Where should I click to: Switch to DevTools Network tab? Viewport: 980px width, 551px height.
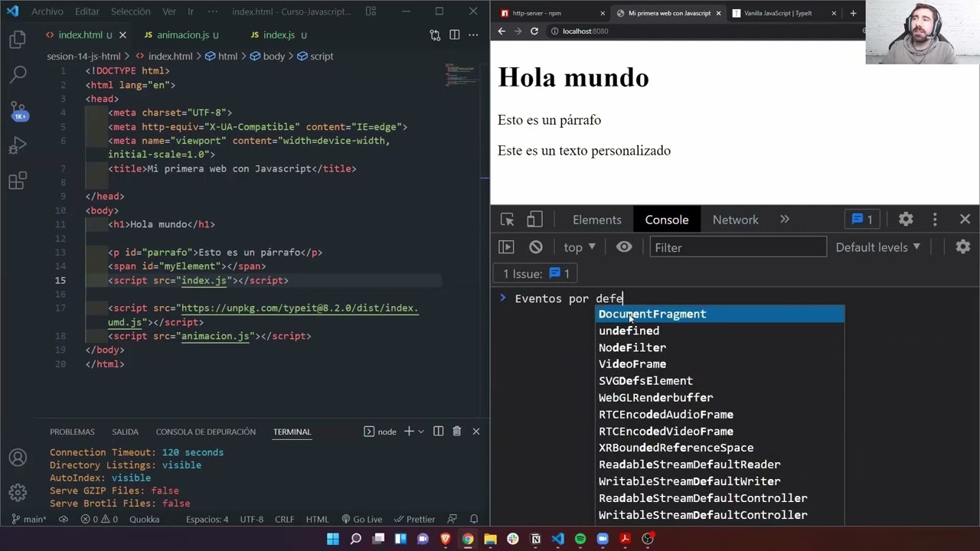point(736,220)
